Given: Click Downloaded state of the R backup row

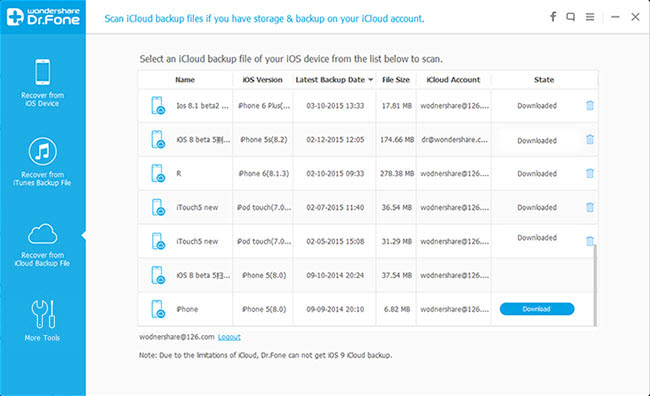Looking at the screenshot, I should pyautogui.click(x=537, y=173).
